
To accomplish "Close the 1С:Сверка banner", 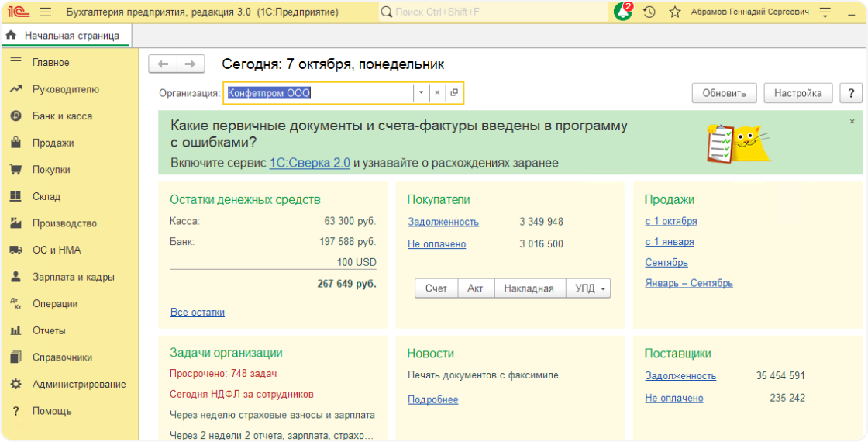I will [852, 121].
